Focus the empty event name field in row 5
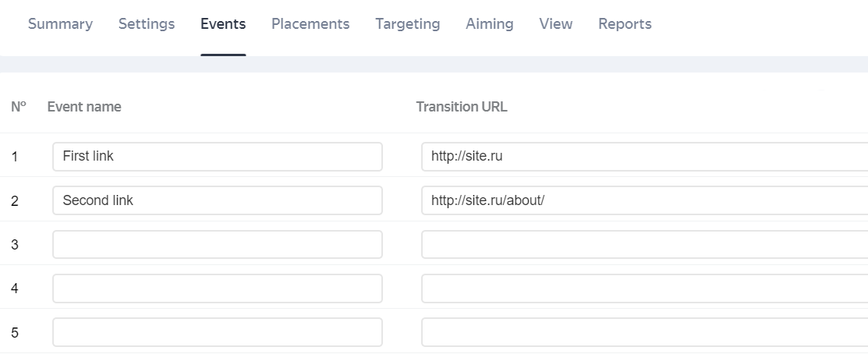This screenshot has width=868, height=354. tap(218, 332)
